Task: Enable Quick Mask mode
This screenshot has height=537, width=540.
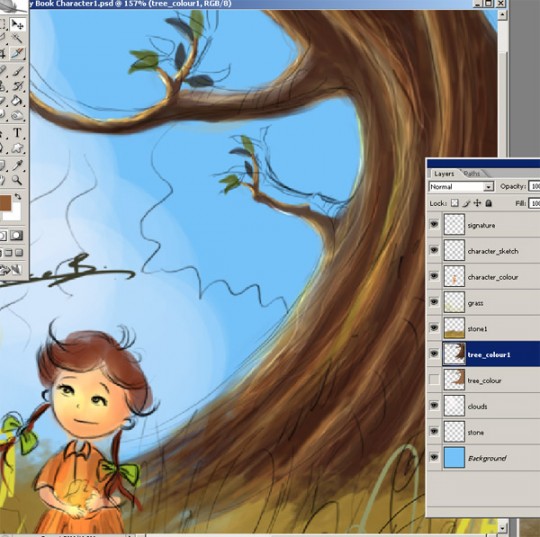Action: click(x=16, y=236)
